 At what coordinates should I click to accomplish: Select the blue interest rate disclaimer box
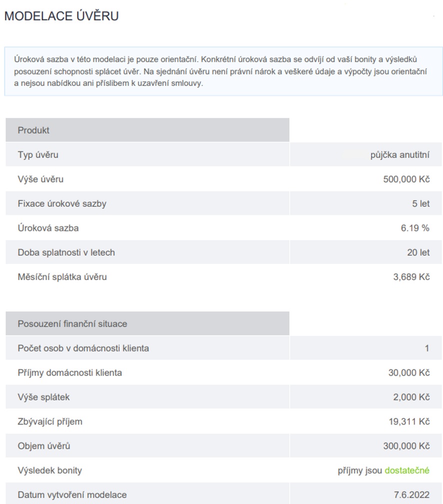point(223,71)
